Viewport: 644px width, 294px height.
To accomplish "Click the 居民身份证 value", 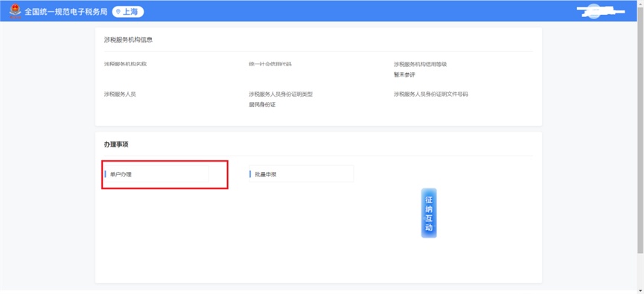I will pyautogui.click(x=262, y=105).
